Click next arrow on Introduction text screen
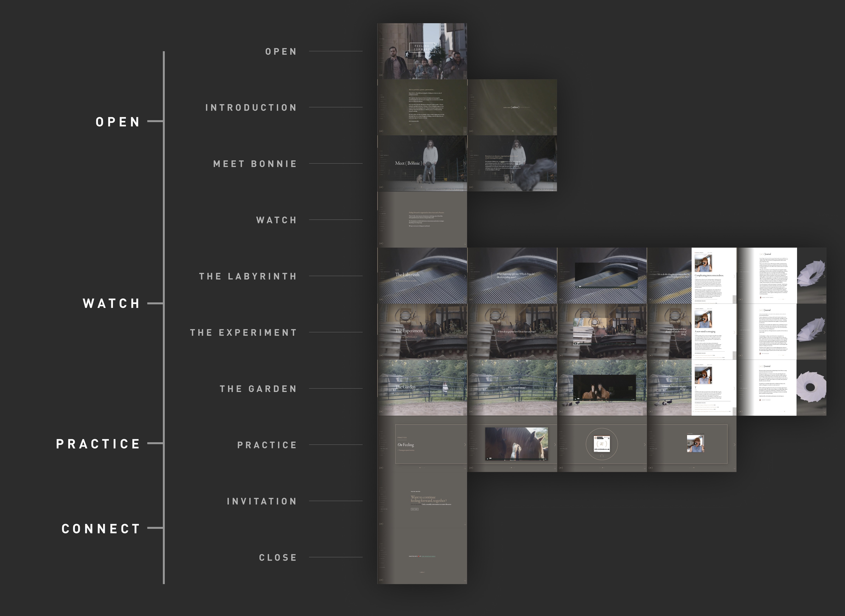 [x=465, y=108]
